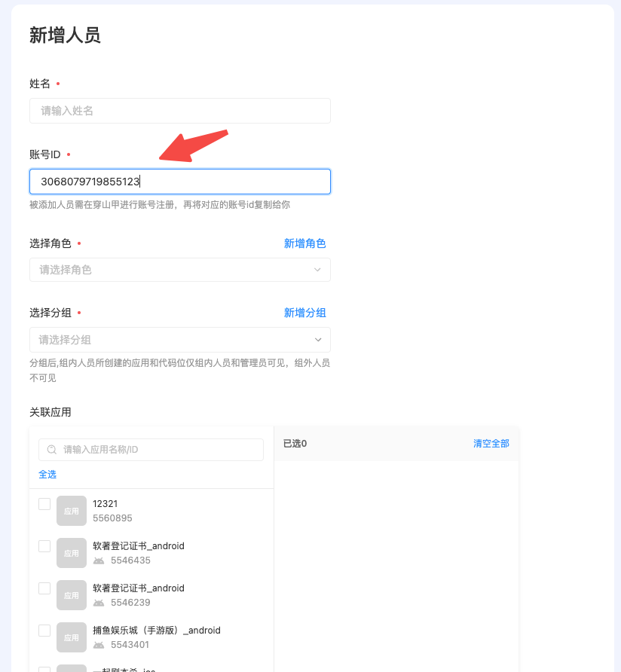Click the 姓名 field label
The height and width of the screenshot is (672, 621).
(40, 84)
